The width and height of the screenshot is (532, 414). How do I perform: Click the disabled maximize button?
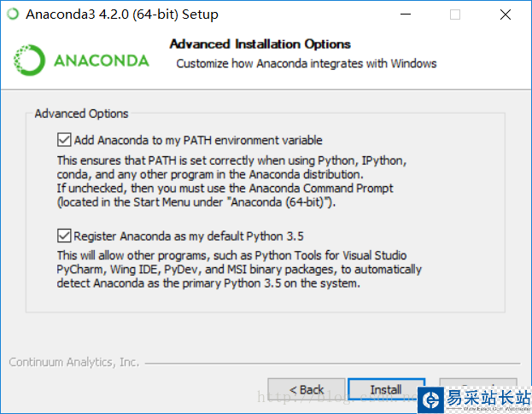pos(455,15)
